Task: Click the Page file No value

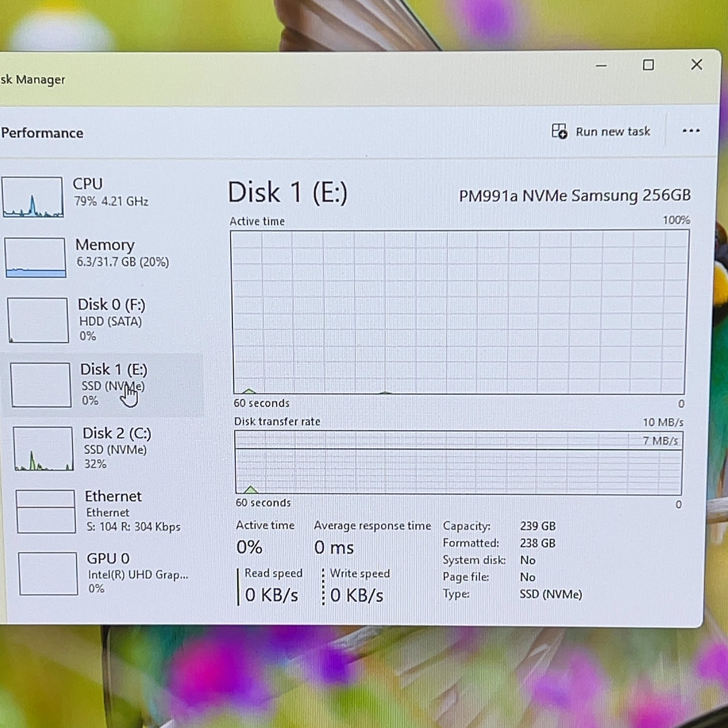Action: click(528, 577)
